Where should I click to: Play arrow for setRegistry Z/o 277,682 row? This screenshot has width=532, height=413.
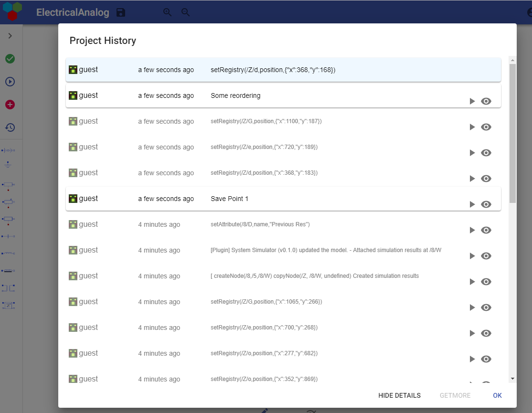pos(472,359)
